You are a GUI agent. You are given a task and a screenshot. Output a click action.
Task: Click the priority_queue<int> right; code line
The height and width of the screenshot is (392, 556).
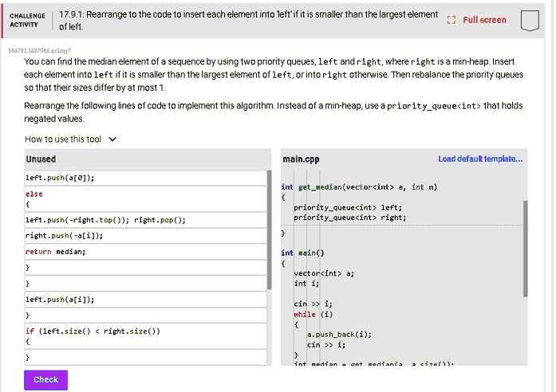pos(349,218)
